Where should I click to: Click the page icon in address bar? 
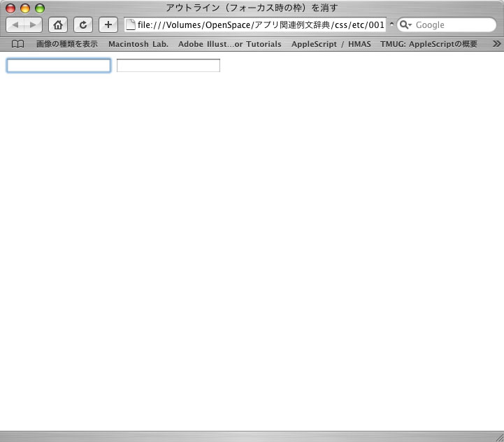(x=130, y=25)
